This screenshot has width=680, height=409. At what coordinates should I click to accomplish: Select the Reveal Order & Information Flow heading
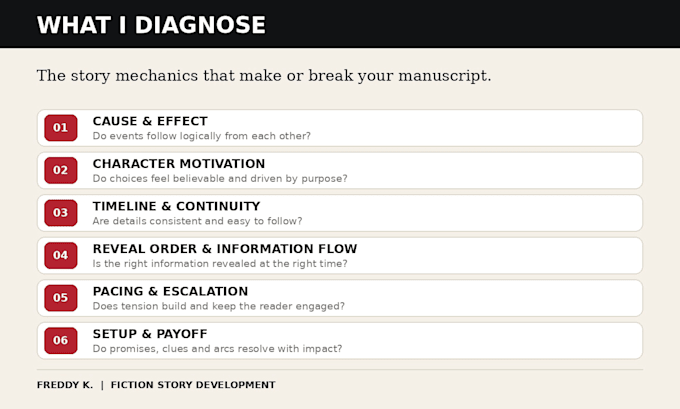[x=225, y=249]
